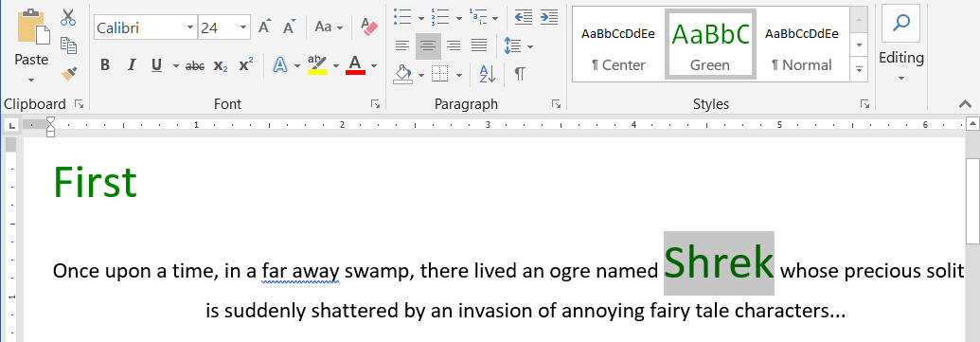Click the Clear All Formatting eraser icon
Image resolution: width=980 pixels, height=342 pixels.
pyautogui.click(x=370, y=27)
